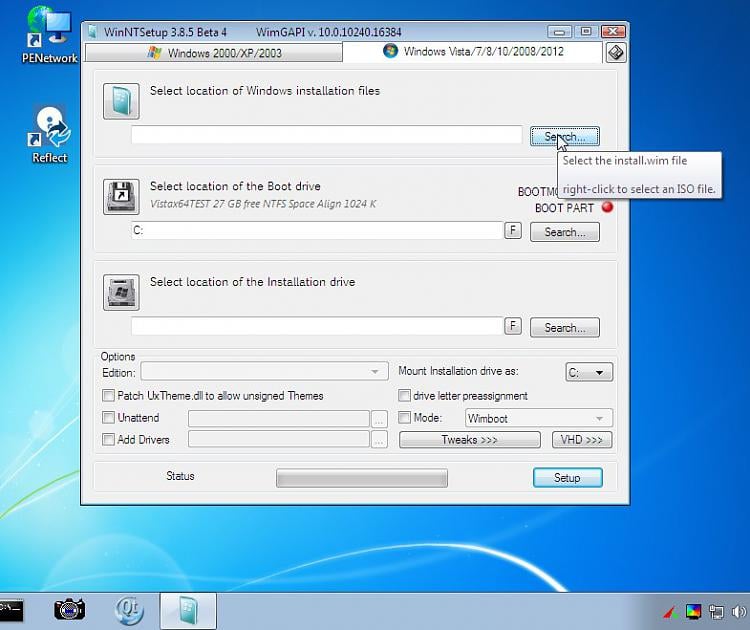Click the BOOT PART red status indicator

point(607,207)
